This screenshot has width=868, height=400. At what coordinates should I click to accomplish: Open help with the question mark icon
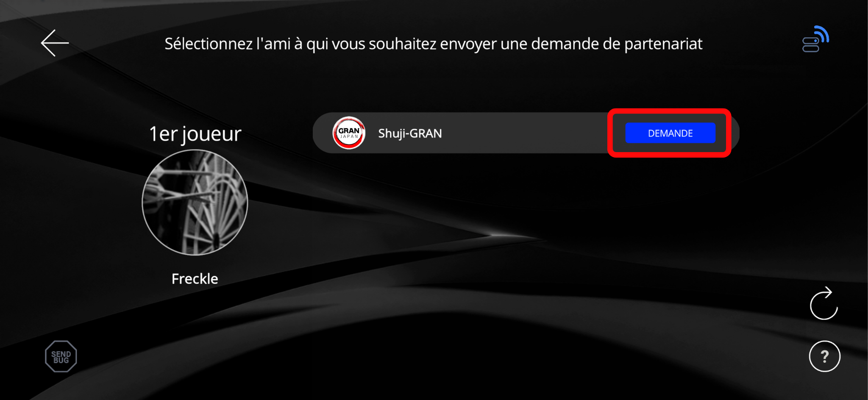point(824,356)
